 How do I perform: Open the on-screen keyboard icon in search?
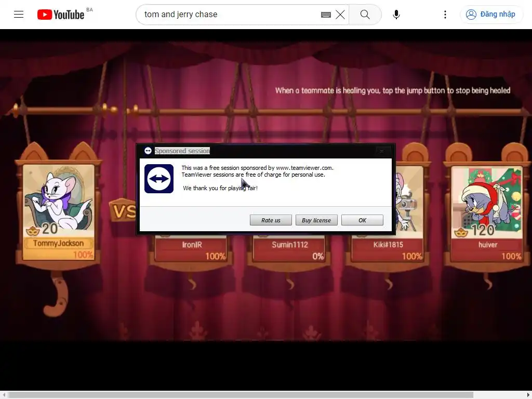click(x=326, y=15)
